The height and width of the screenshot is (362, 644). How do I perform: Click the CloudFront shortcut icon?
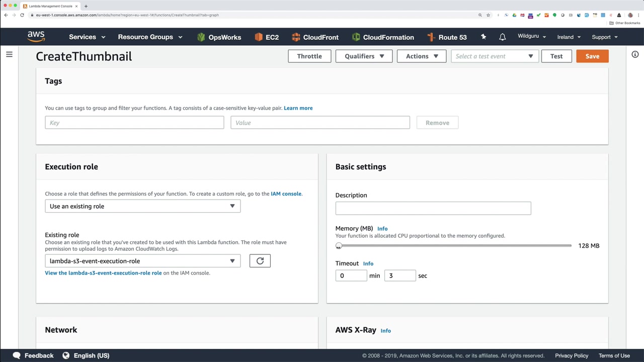tap(296, 37)
